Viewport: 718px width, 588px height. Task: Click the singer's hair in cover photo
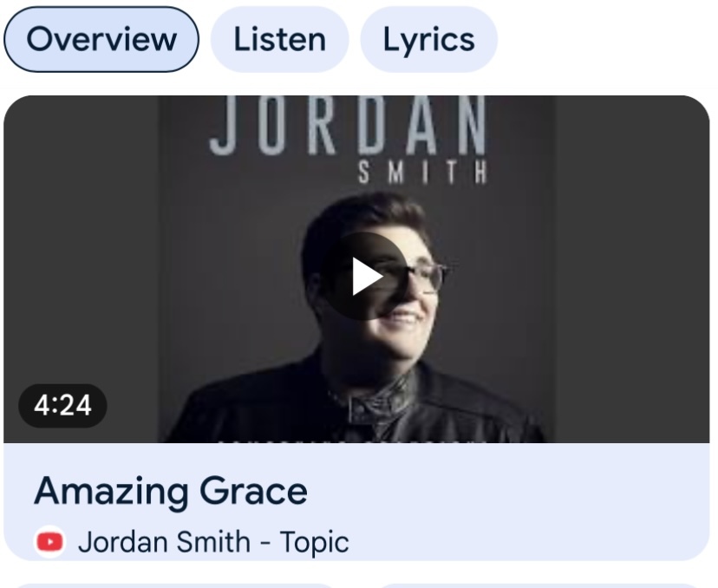[x=366, y=215]
